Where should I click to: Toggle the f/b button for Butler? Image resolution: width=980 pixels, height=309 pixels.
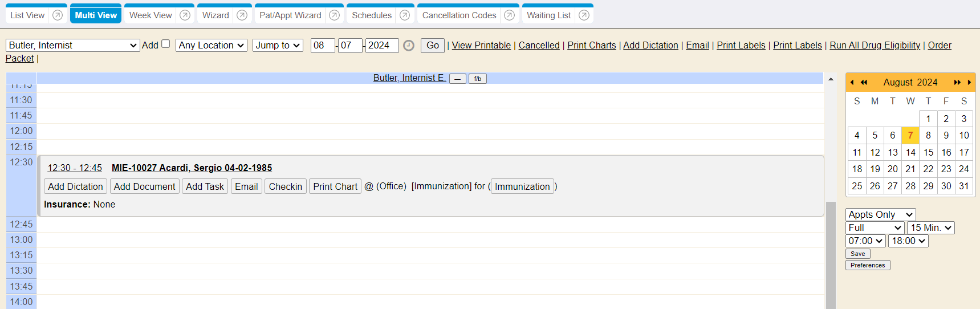(x=478, y=79)
